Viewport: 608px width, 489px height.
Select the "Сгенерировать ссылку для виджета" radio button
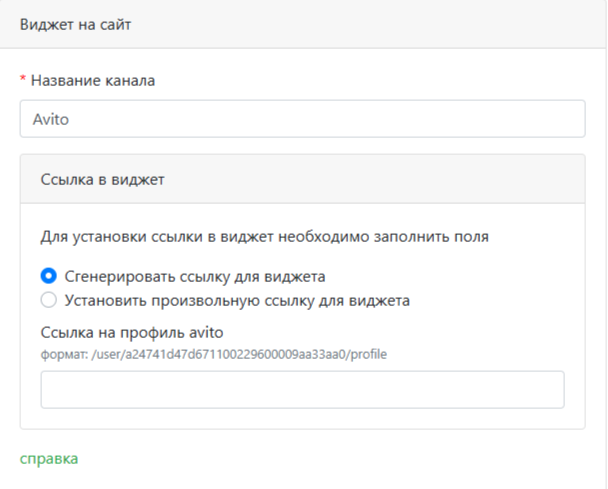tap(48, 276)
